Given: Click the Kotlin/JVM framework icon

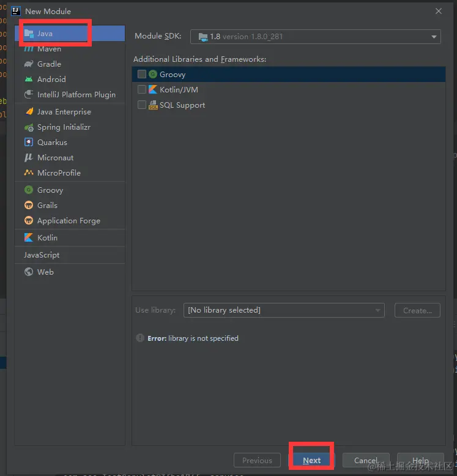Looking at the screenshot, I should 152,89.
